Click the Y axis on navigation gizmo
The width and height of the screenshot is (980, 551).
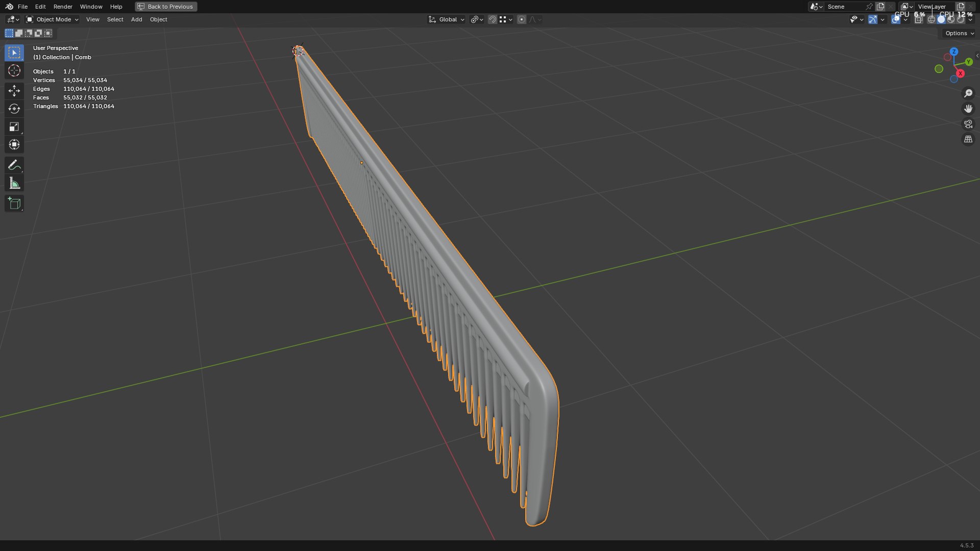pos(969,62)
